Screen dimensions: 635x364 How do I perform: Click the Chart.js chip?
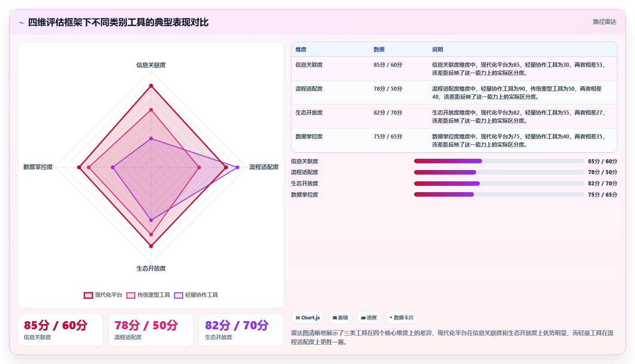(x=308, y=318)
